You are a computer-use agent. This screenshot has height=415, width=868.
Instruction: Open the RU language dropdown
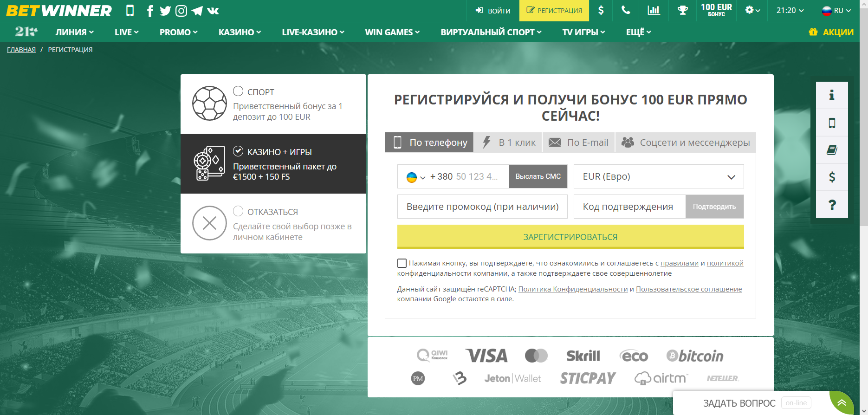pyautogui.click(x=836, y=10)
